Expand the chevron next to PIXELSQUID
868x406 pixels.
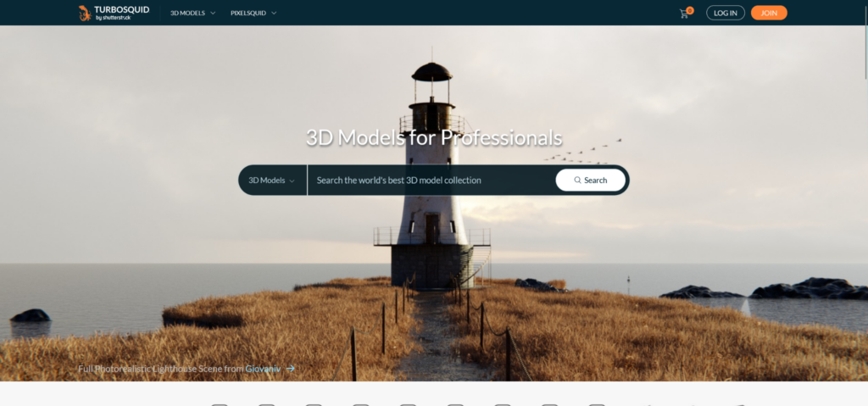pos(274,14)
